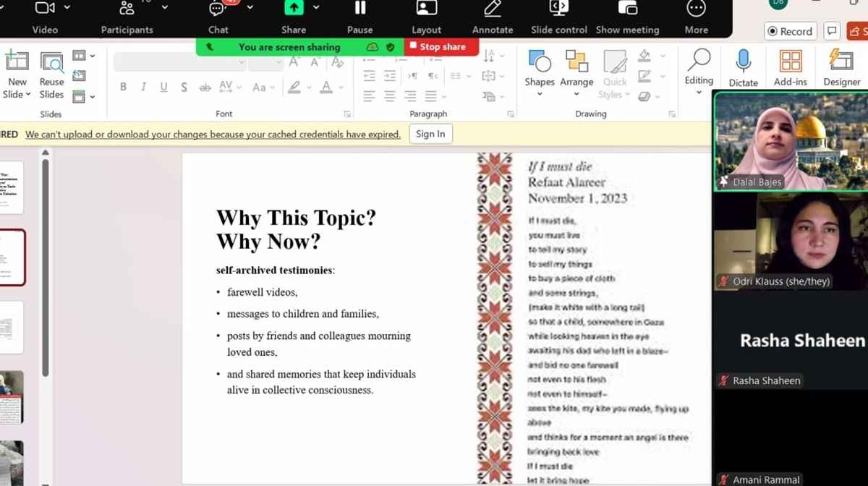Open the Designer pane
Image resolution: width=868 pixels, height=486 pixels.
841,62
